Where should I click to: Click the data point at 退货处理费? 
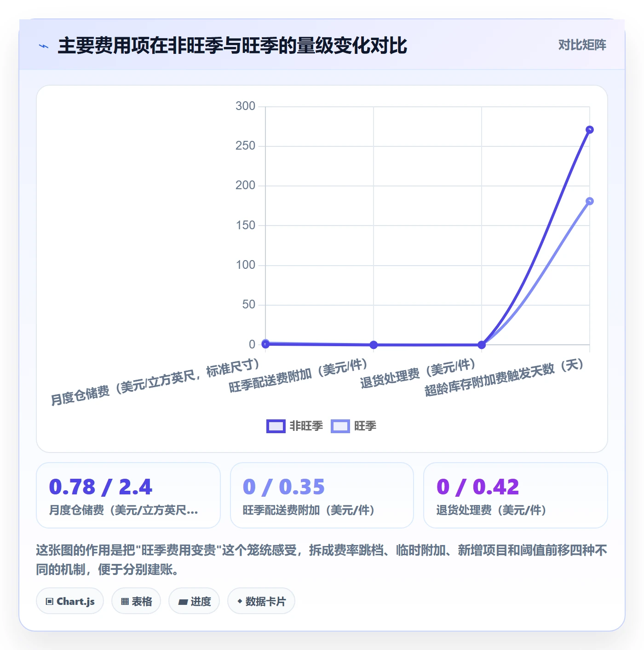click(482, 345)
